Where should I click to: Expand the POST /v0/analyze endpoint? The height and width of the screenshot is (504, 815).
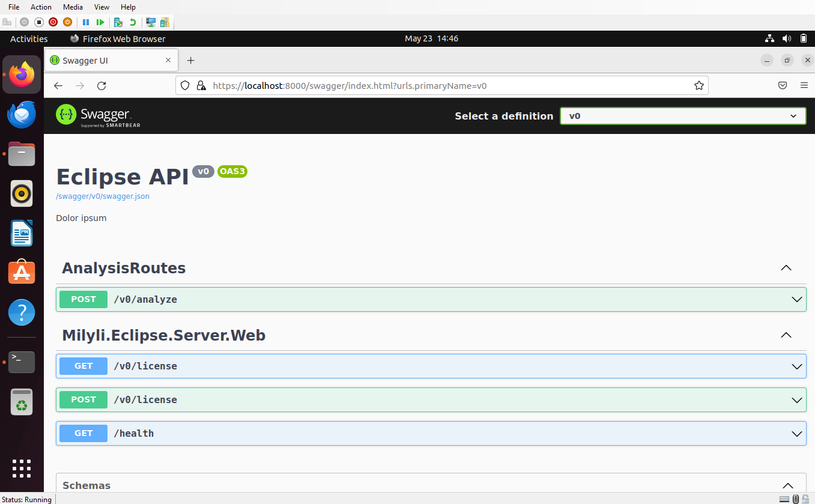pyautogui.click(x=431, y=299)
